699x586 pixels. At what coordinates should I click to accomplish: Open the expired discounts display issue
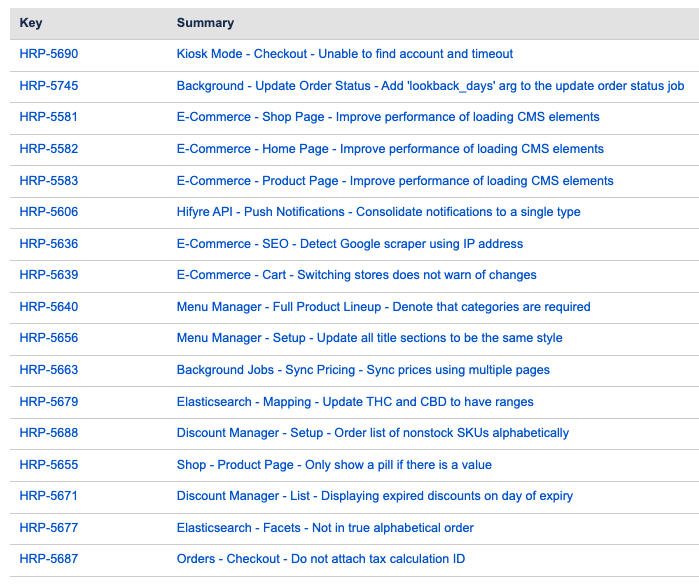pos(375,496)
